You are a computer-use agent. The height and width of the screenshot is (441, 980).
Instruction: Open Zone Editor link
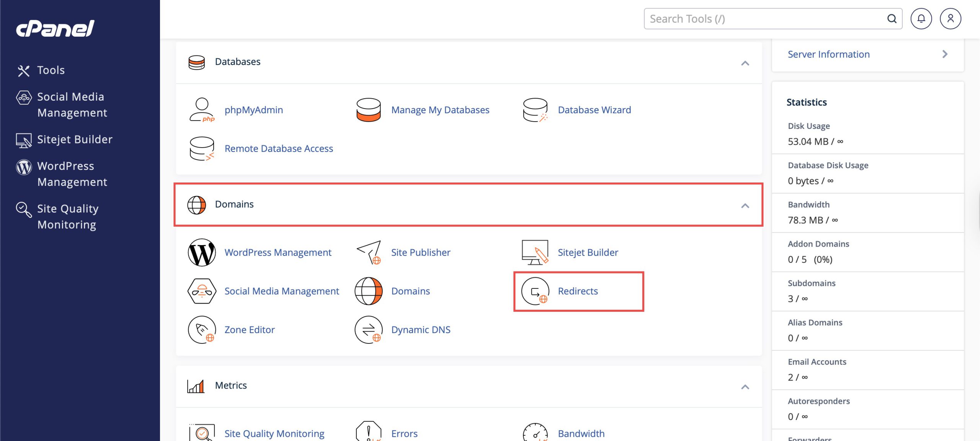(250, 330)
